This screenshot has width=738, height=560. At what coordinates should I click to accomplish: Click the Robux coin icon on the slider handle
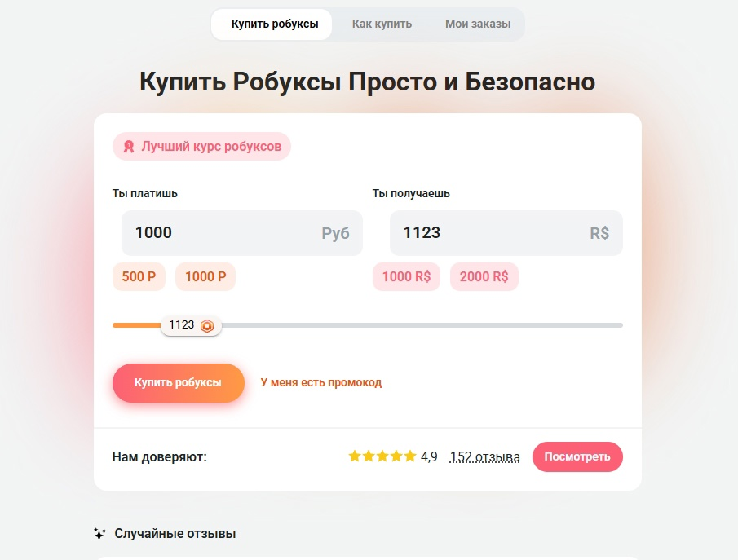(207, 325)
